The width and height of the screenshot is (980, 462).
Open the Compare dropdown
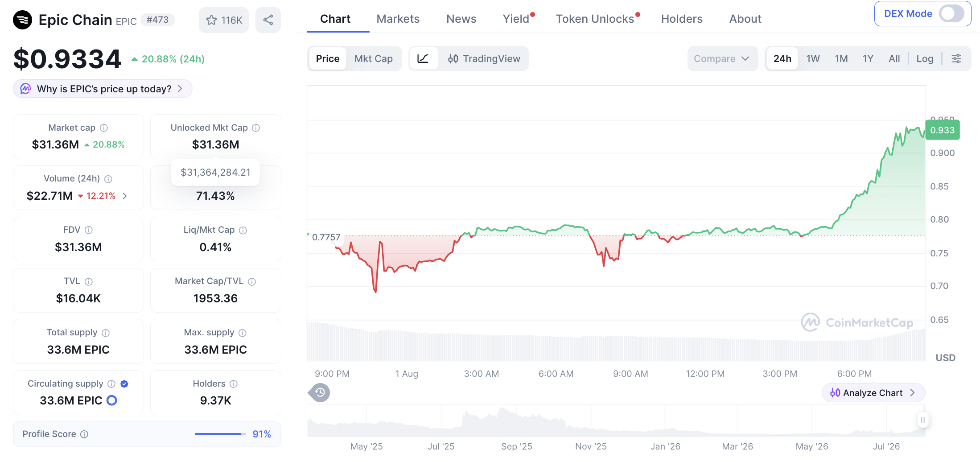point(722,58)
